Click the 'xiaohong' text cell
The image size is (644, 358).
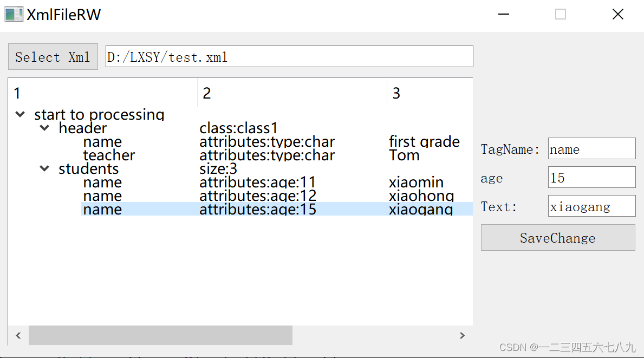(421, 196)
